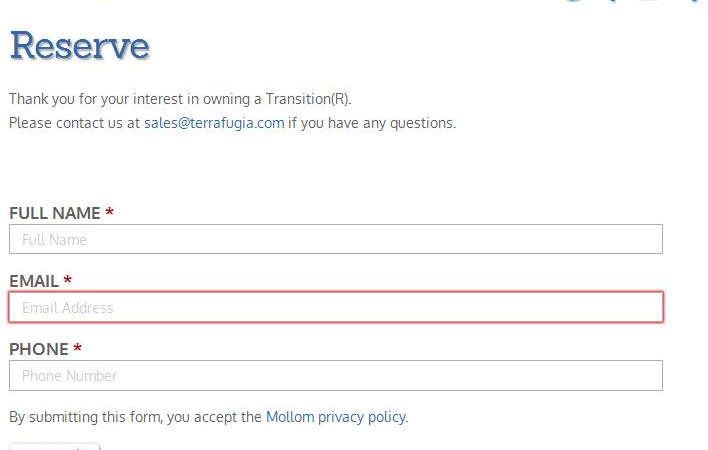Click the "Please contact us at" text
The height and width of the screenshot is (450, 708).
coord(74,123)
